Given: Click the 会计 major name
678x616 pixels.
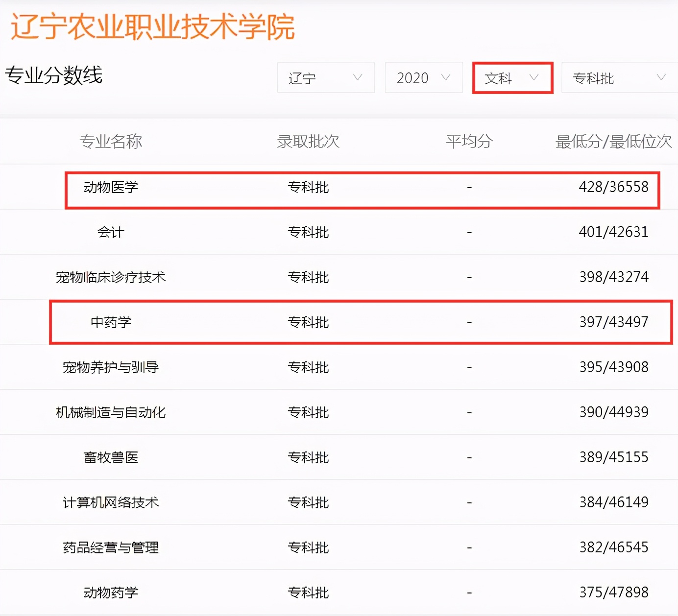Looking at the screenshot, I should [x=111, y=232].
